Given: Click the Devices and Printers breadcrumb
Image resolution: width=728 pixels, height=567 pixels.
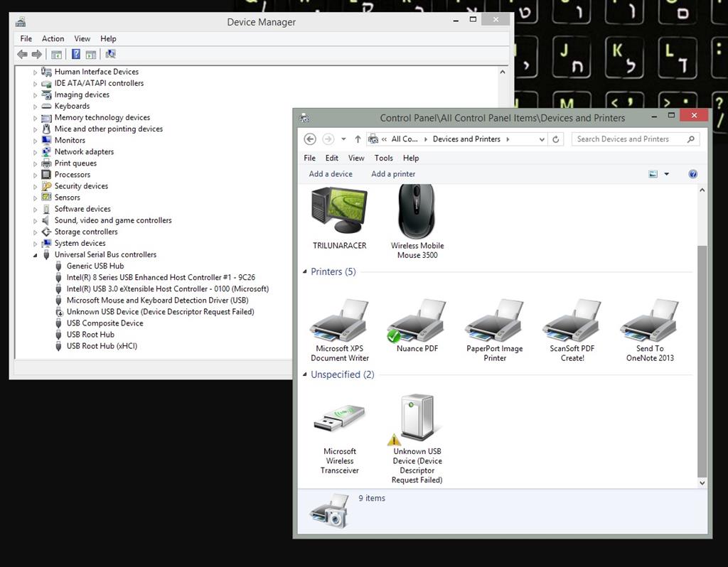Looking at the screenshot, I should click(x=466, y=139).
